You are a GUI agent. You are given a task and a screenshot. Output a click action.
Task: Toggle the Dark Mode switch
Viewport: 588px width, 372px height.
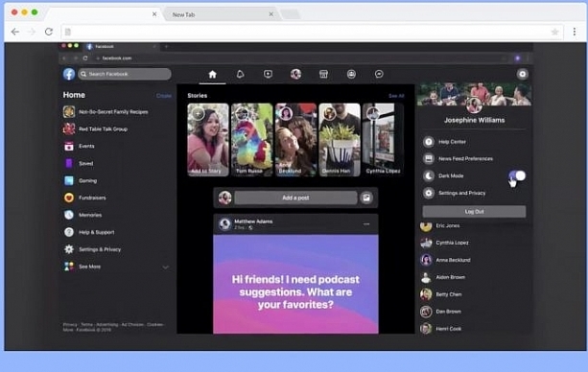coord(517,175)
